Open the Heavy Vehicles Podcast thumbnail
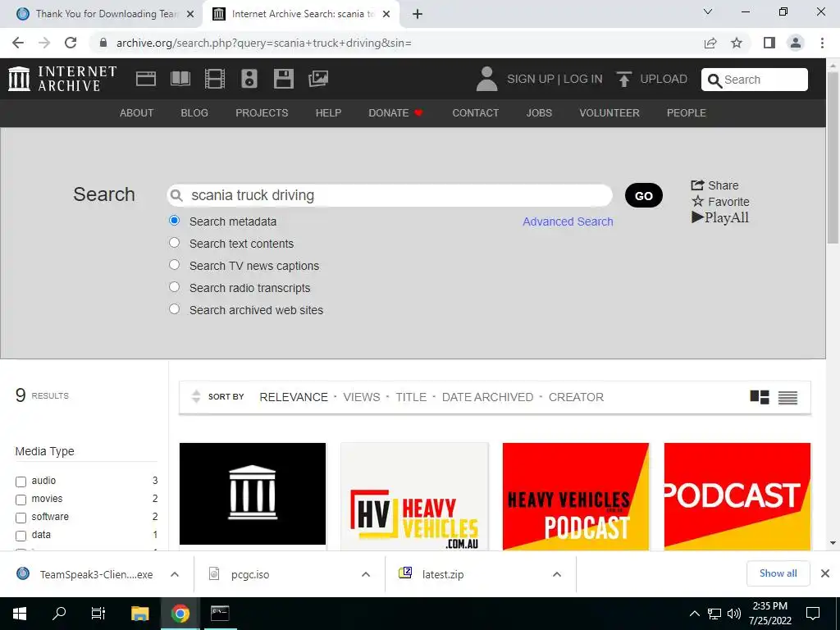The width and height of the screenshot is (840, 630). tap(576, 496)
